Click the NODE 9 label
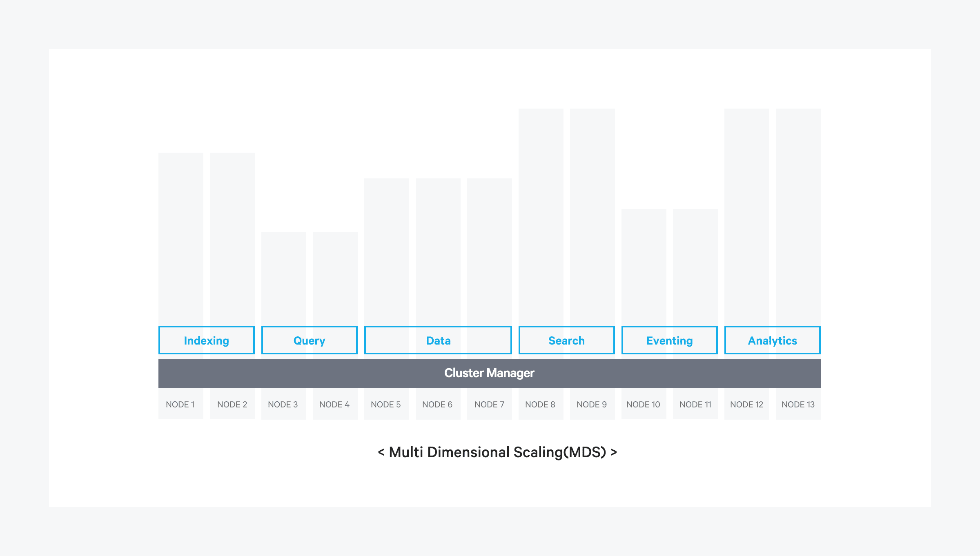This screenshot has height=556, width=980. coord(592,405)
